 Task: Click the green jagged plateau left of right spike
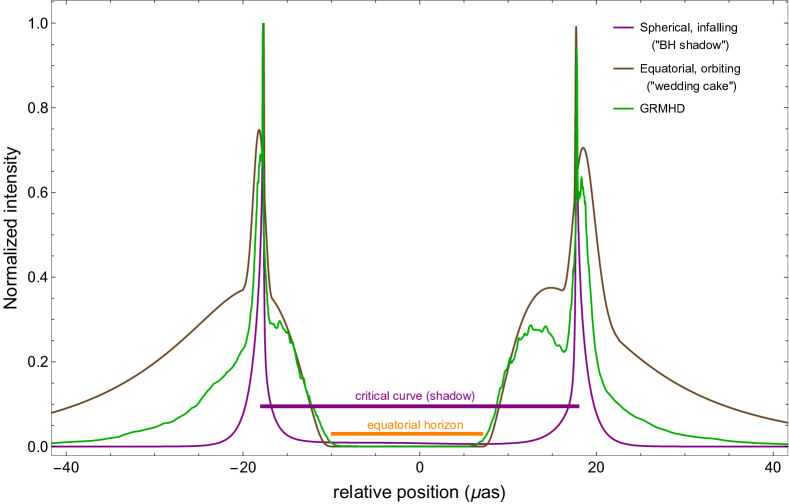[x=540, y=328]
